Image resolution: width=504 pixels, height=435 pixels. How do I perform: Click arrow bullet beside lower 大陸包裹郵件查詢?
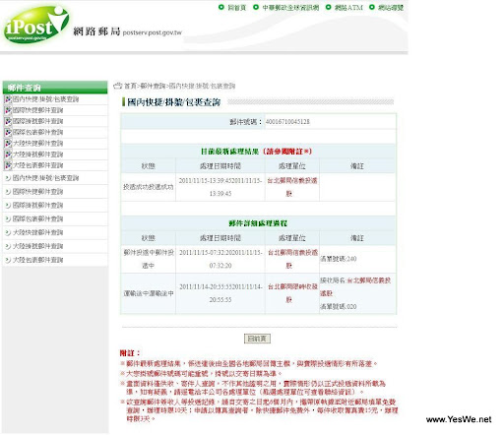8,260
